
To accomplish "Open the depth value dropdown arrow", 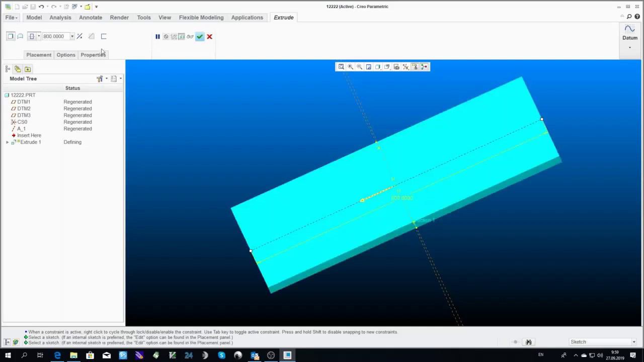I will pyautogui.click(x=72, y=36).
